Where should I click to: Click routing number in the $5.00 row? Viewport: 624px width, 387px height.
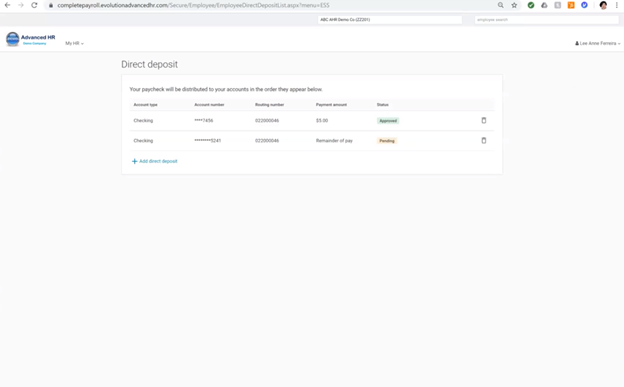click(267, 120)
